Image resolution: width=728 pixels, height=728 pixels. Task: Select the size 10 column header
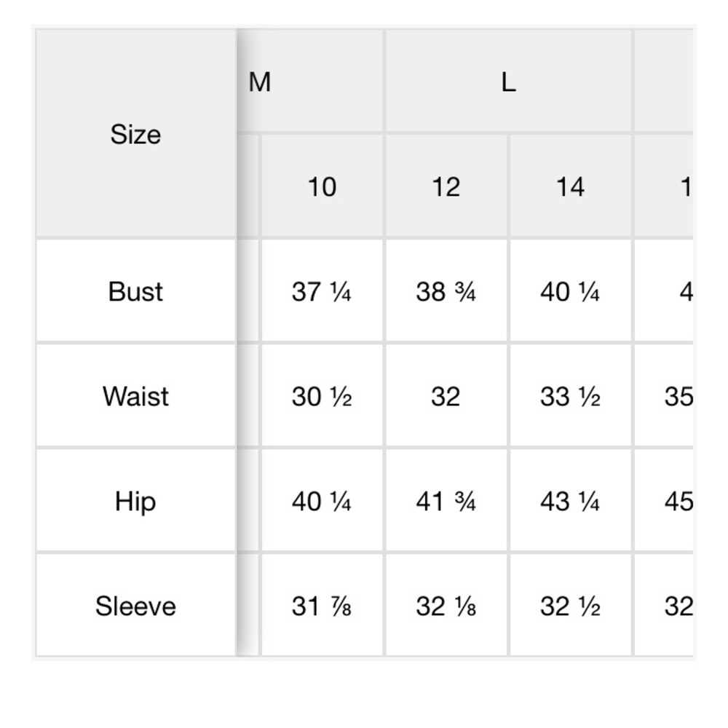click(x=322, y=187)
